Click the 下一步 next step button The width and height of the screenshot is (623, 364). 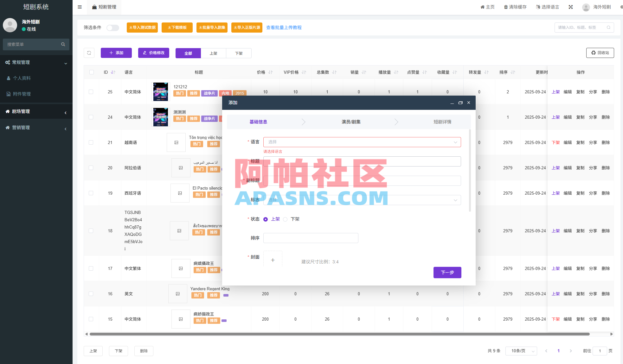coord(447,273)
